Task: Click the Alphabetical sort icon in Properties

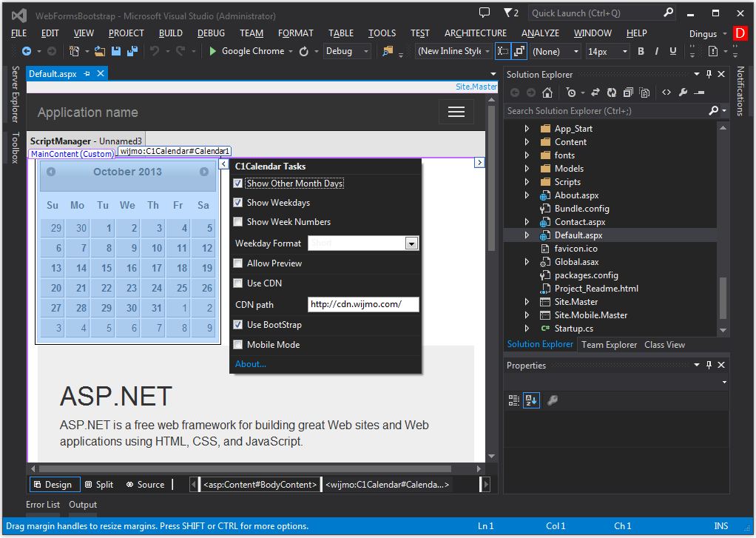Action: point(531,400)
